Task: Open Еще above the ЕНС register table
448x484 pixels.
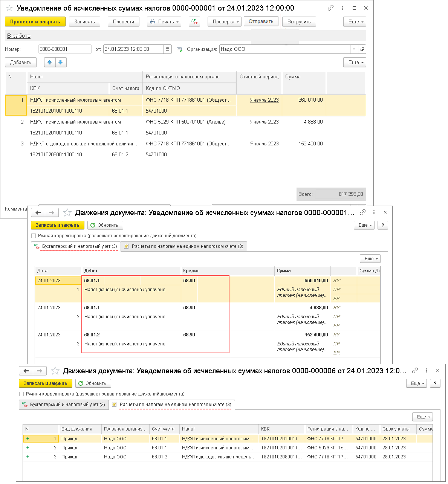Action: tap(422, 417)
